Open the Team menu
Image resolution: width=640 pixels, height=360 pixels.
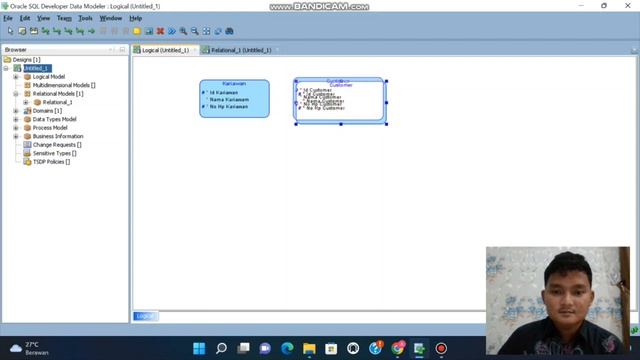tap(64, 18)
